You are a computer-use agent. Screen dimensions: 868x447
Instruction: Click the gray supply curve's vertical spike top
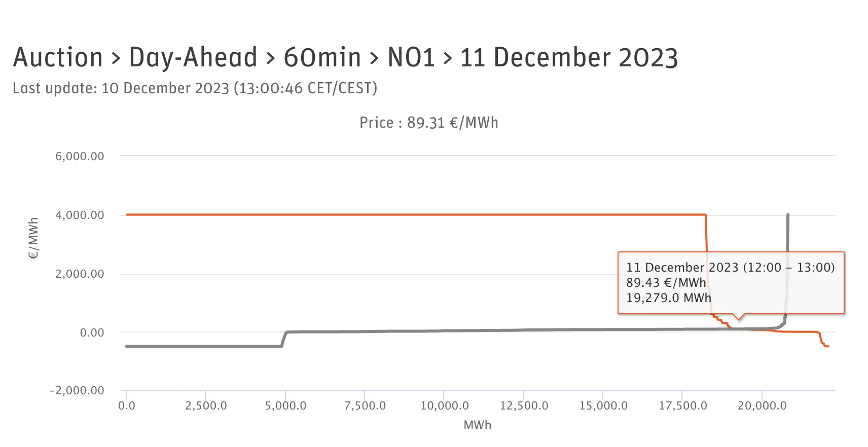(x=787, y=215)
